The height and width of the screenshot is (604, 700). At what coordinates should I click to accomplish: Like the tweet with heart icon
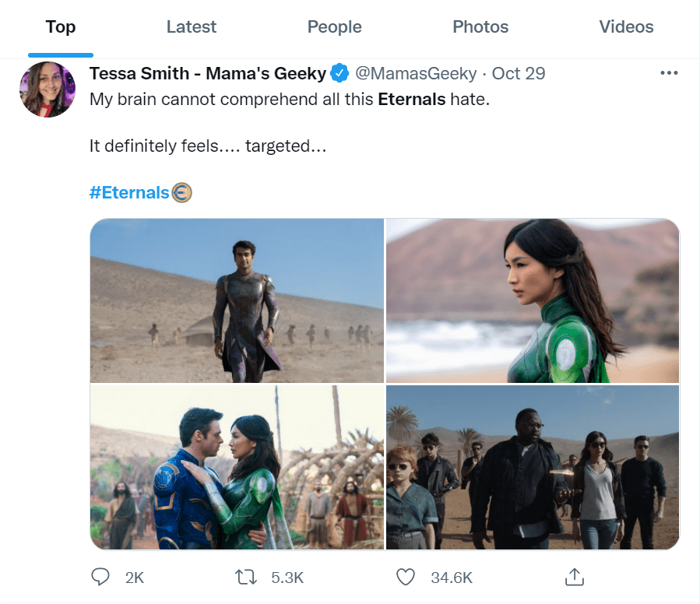(405, 577)
